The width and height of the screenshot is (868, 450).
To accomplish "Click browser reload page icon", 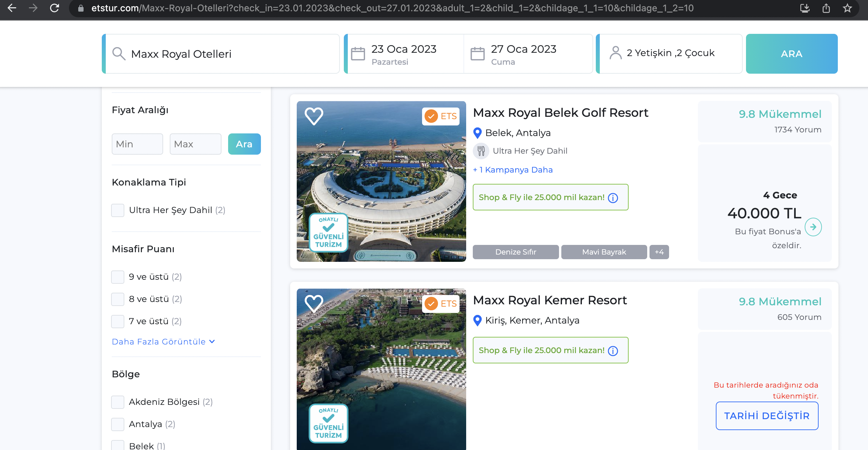I will click(x=55, y=8).
